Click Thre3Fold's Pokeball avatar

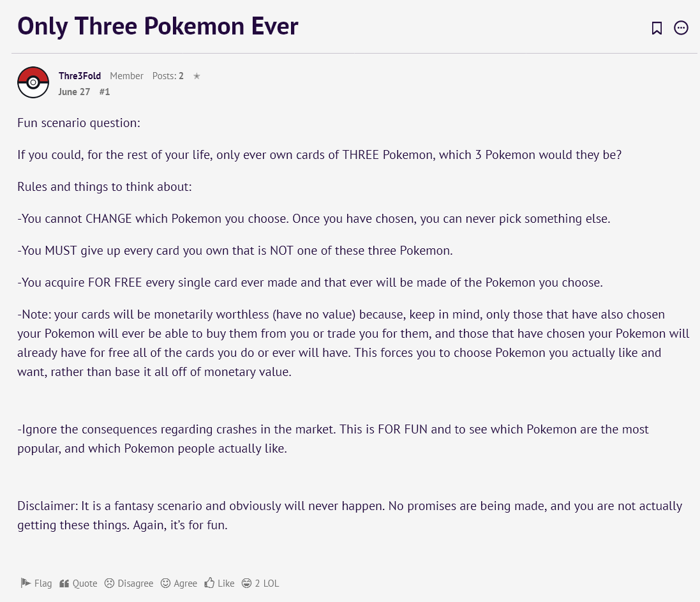click(33, 82)
